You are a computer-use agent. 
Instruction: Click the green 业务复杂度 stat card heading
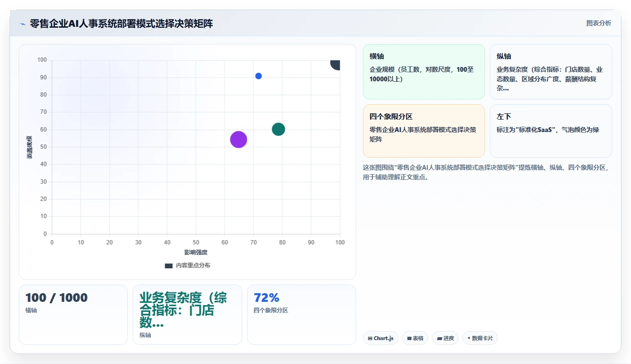point(183,310)
